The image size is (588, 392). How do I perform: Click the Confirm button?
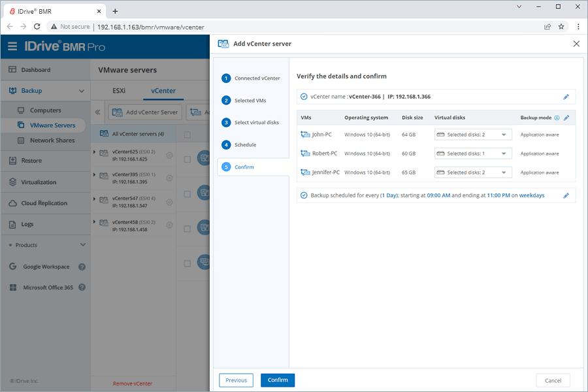click(x=277, y=380)
